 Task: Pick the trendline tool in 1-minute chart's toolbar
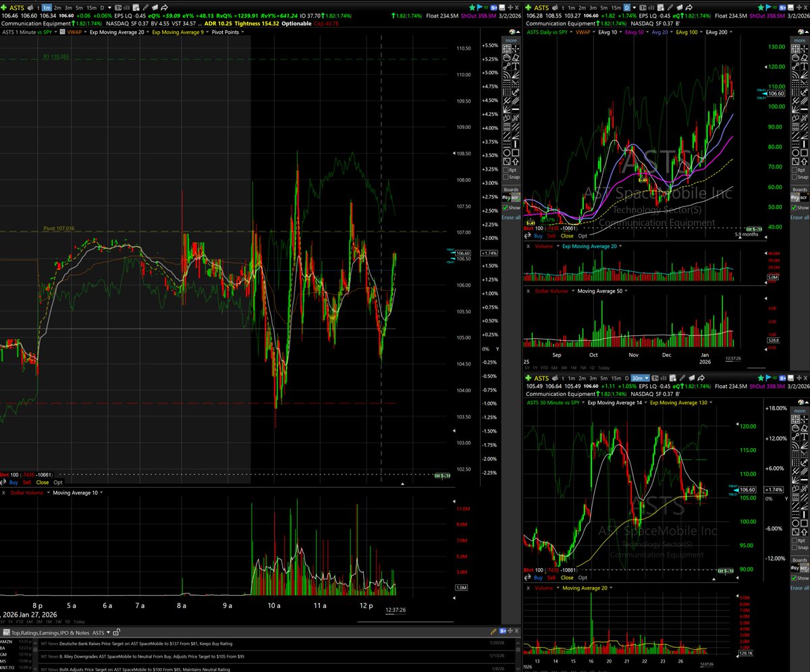[507, 66]
